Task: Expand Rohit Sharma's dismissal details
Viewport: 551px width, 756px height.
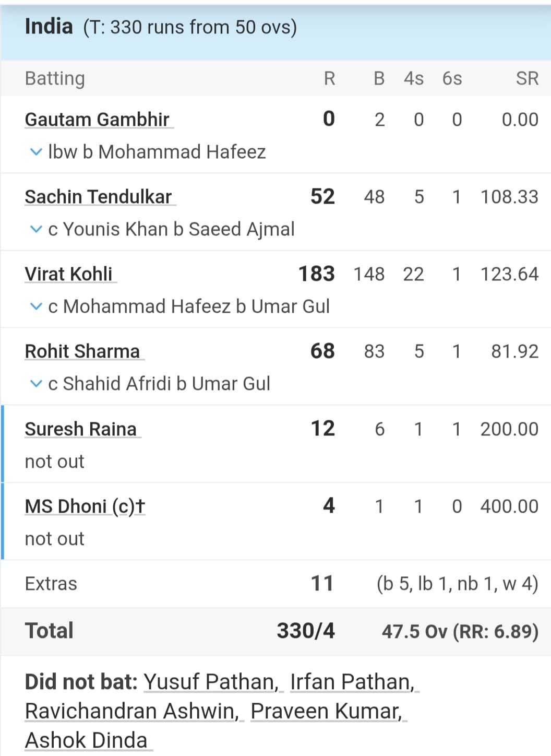Action: [x=35, y=384]
